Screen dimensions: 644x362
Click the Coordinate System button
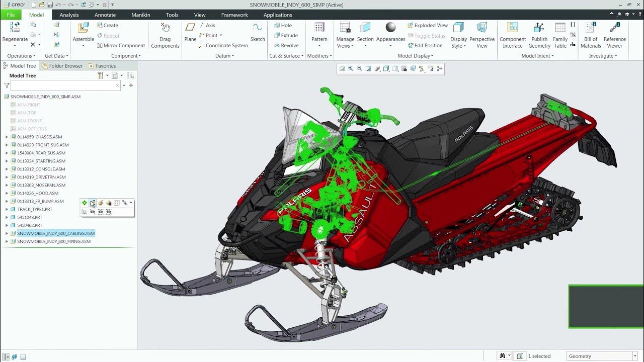coord(223,45)
